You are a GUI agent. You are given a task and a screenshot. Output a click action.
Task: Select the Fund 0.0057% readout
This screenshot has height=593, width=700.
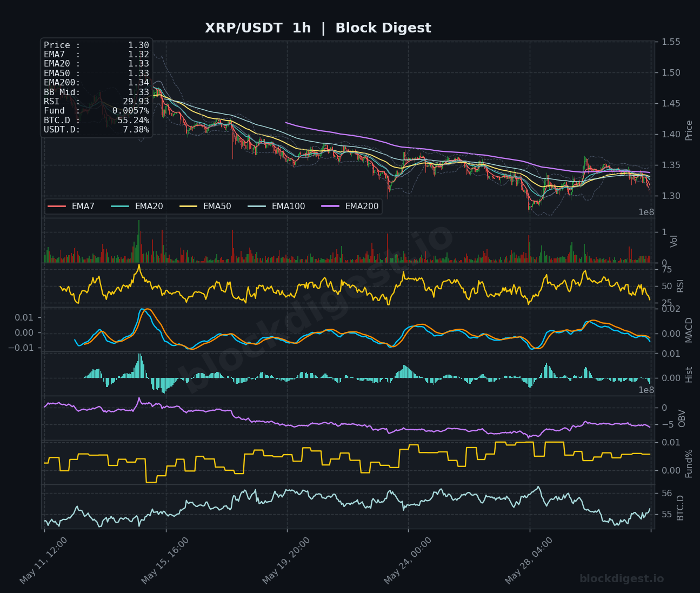pos(96,111)
